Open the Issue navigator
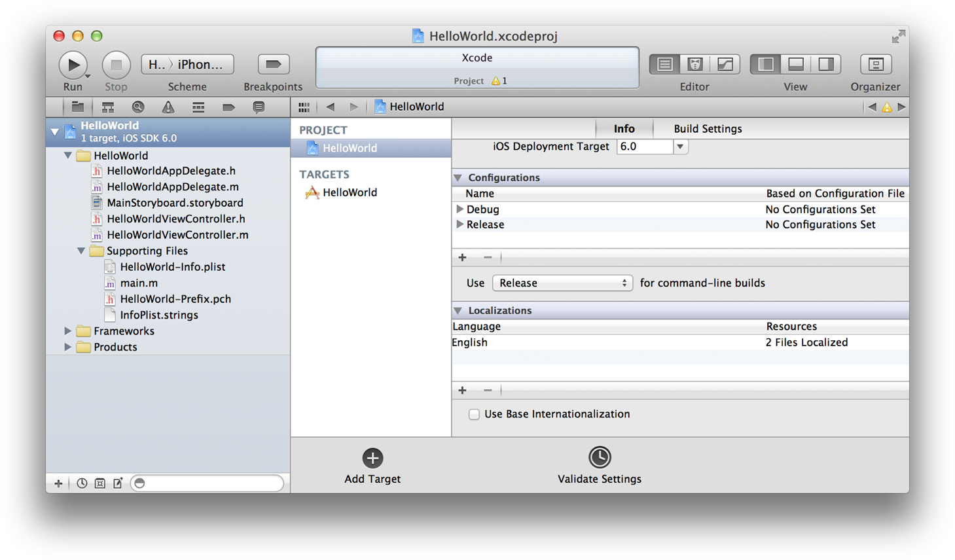 tap(168, 107)
